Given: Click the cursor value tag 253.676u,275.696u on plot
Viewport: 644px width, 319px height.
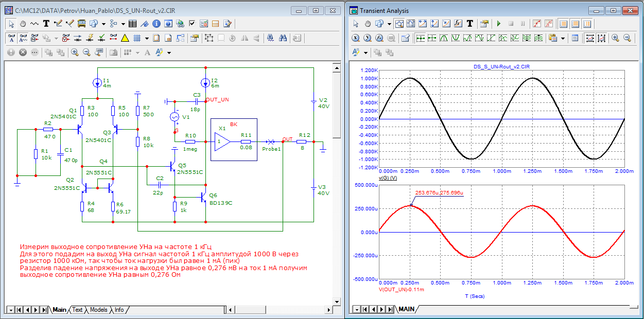Looking at the screenshot, I should pos(439,193).
